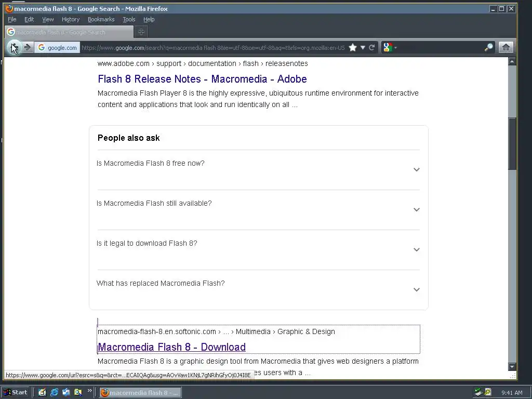Click the URL address field

[x=213, y=47]
